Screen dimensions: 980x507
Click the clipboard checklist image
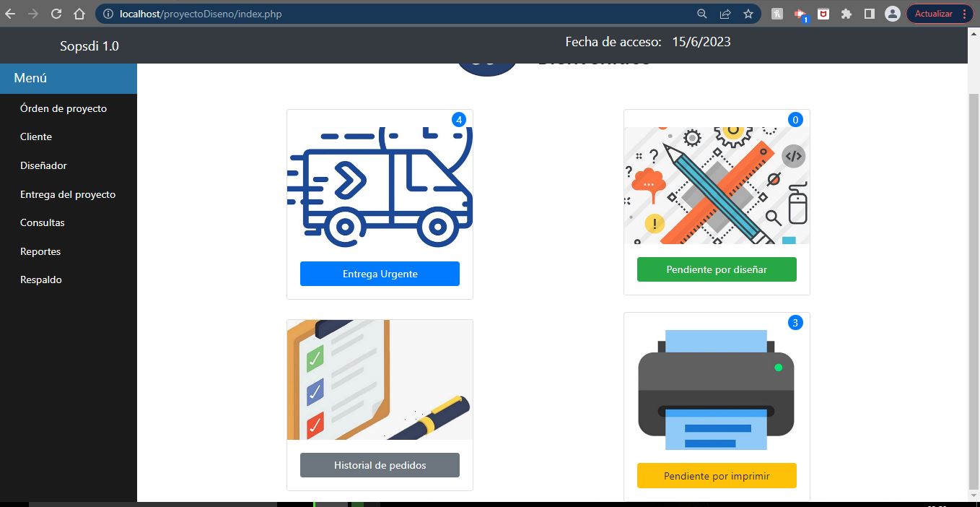coord(380,380)
